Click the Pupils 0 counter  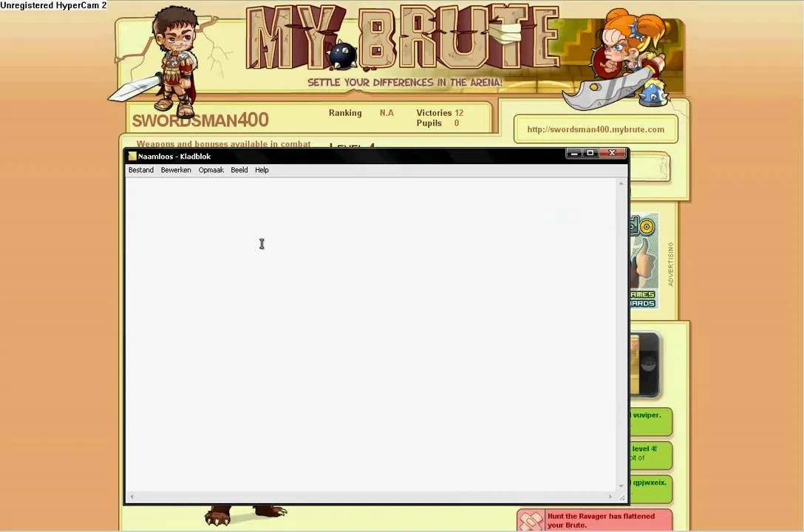[437, 123]
